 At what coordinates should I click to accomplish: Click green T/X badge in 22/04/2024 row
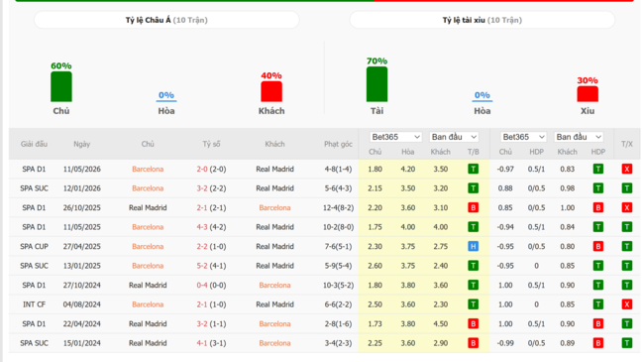(627, 323)
